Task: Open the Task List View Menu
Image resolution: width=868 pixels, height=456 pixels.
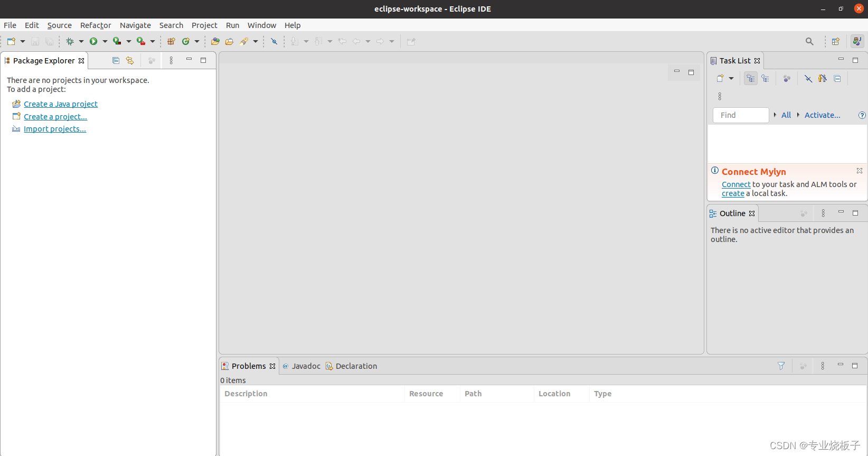Action: click(x=720, y=96)
